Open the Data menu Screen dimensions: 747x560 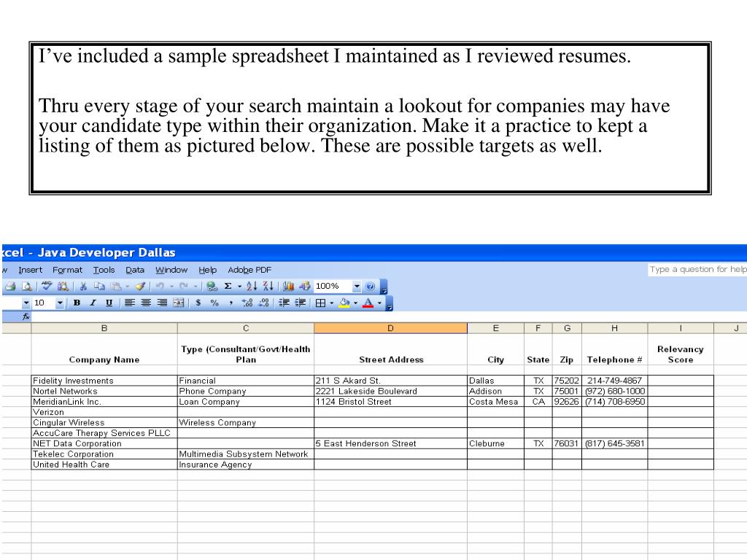tap(135, 270)
